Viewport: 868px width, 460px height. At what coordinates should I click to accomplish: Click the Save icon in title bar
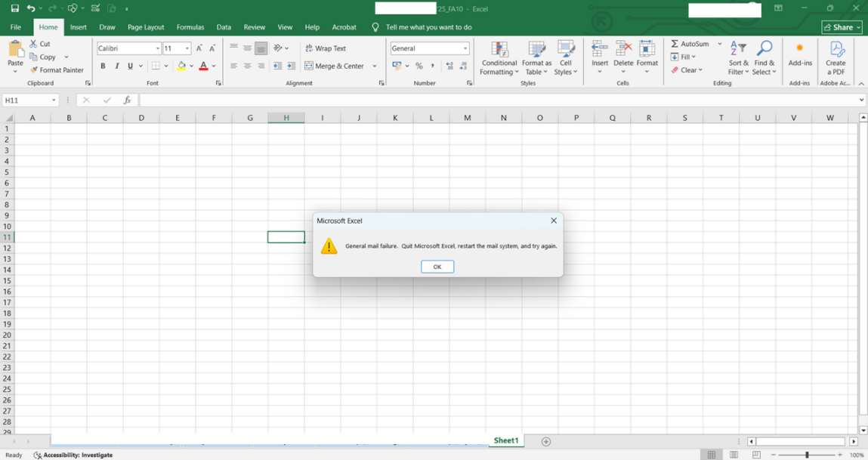point(15,8)
